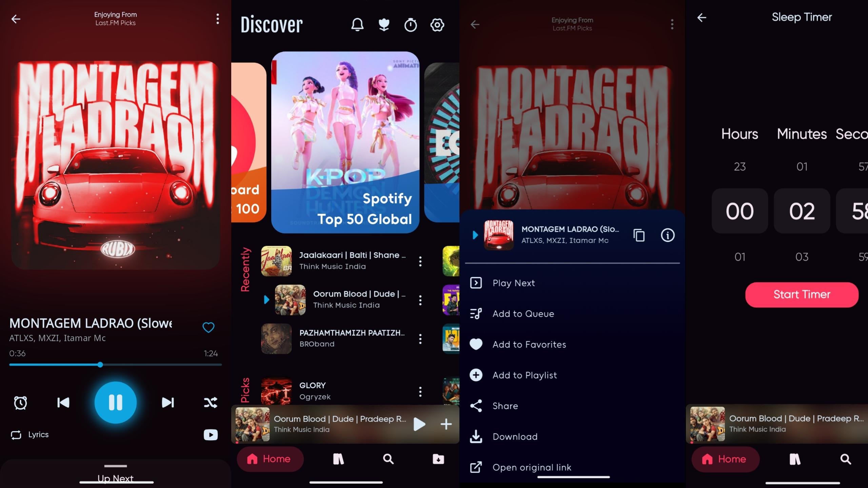This screenshot has width=868, height=488.
Task: Choose the Download menu option
Action: tap(515, 437)
